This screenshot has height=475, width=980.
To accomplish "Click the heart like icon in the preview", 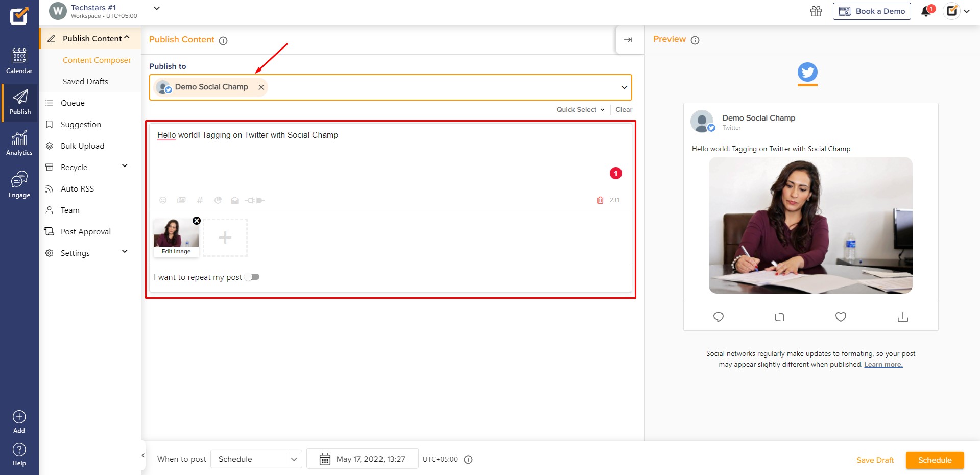I will 841,317.
